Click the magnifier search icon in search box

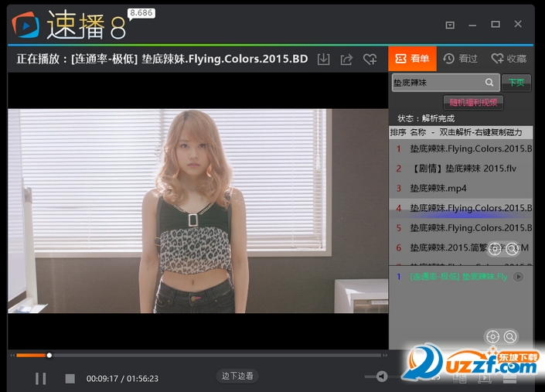tap(489, 83)
